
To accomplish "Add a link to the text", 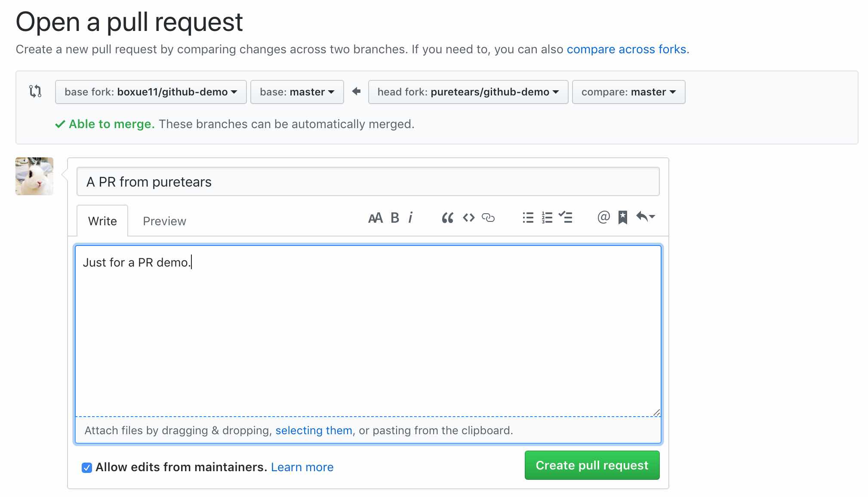I will click(x=488, y=218).
